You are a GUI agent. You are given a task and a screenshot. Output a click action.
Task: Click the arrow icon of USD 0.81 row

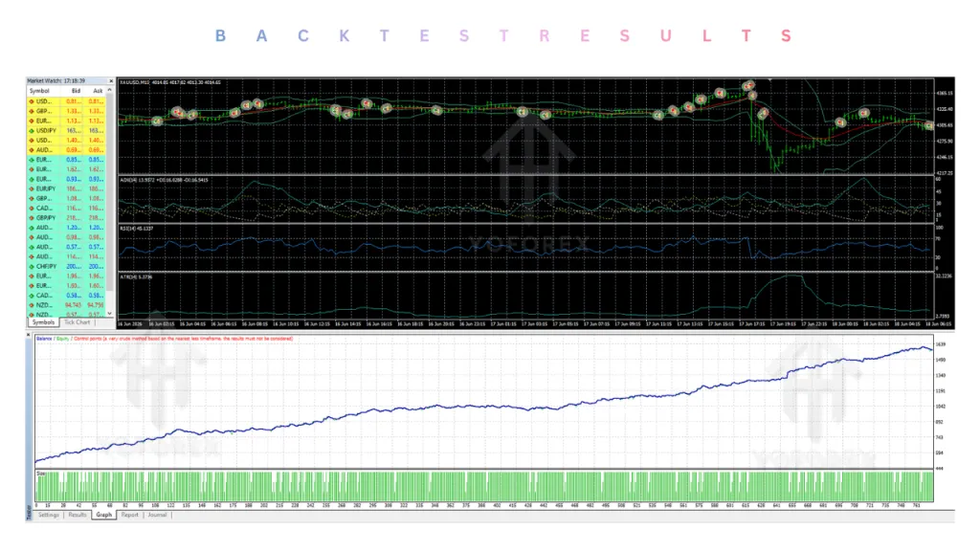[32, 101]
